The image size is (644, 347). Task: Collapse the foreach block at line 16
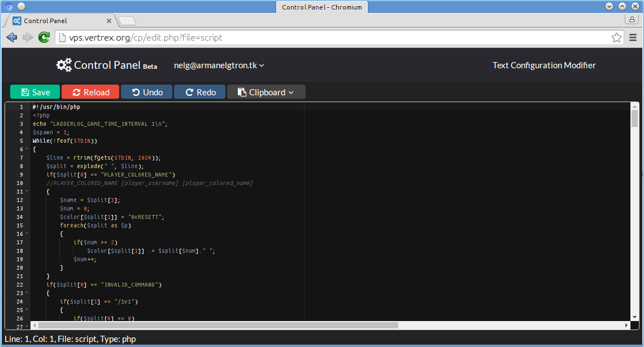[x=26, y=234]
